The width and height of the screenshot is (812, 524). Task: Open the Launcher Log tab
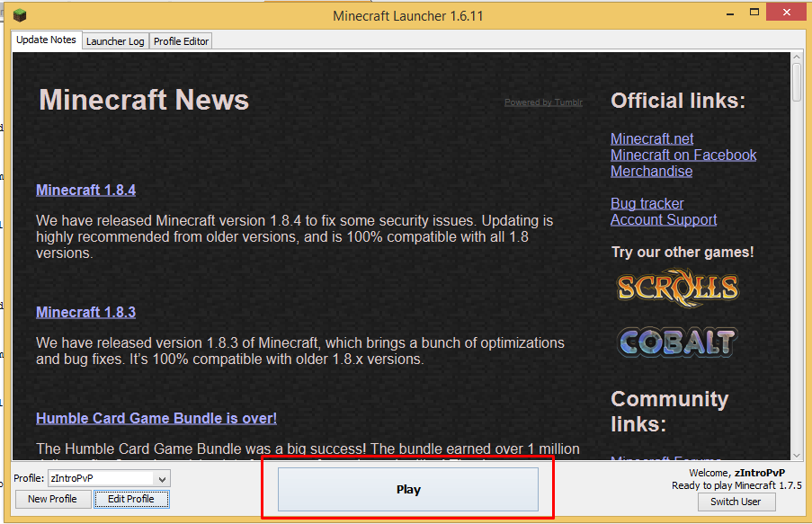coord(115,41)
